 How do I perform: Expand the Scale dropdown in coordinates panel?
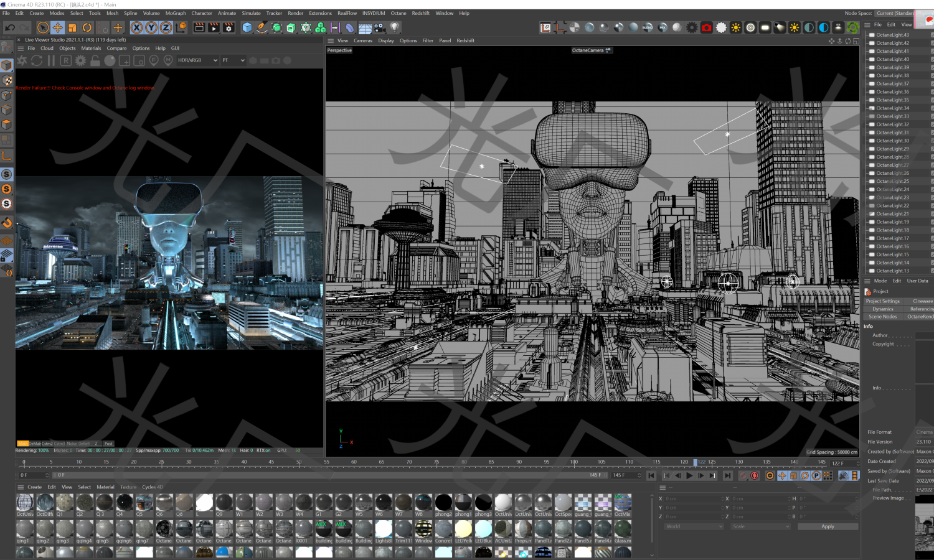pos(760,526)
